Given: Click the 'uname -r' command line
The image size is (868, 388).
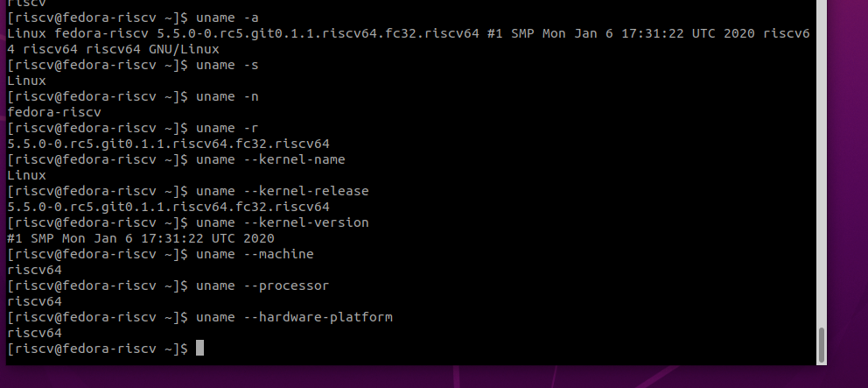Looking at the screenshot, I should pos(226,128).
